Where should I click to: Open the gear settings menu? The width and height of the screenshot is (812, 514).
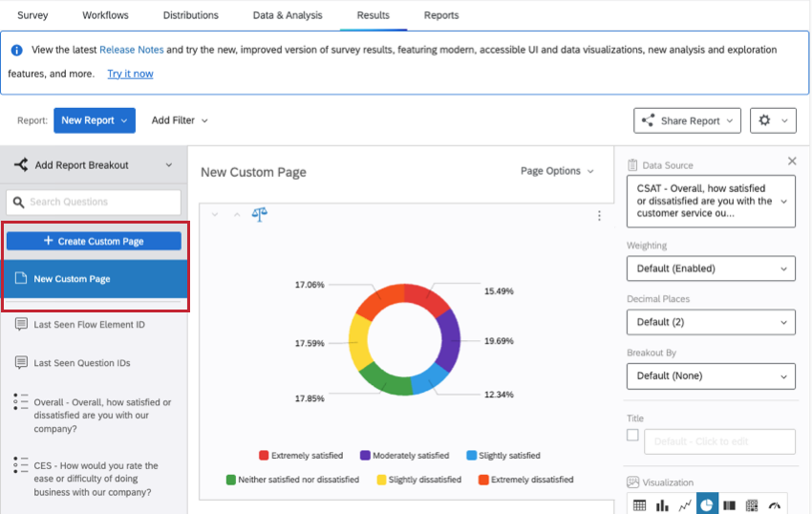[x=773, y=120]
